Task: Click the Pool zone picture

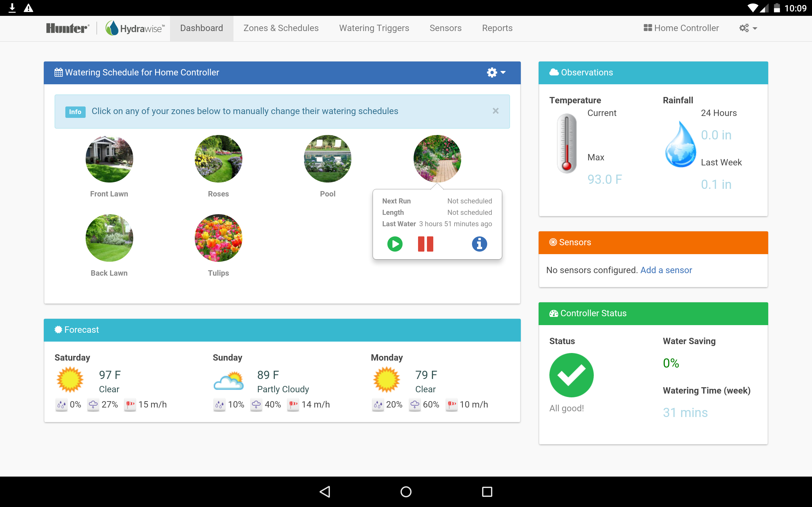Action: (327, 159)
